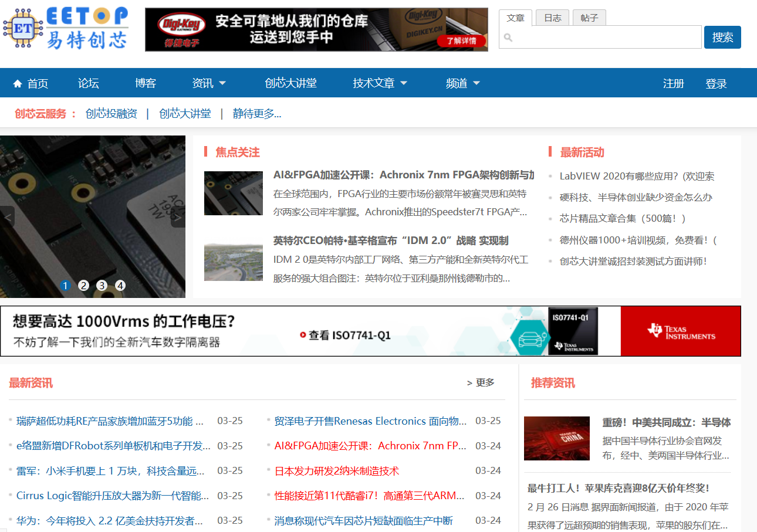Click the EETOP logo
The width and height of the screenshot is (757, 532).
coord(65,28)
